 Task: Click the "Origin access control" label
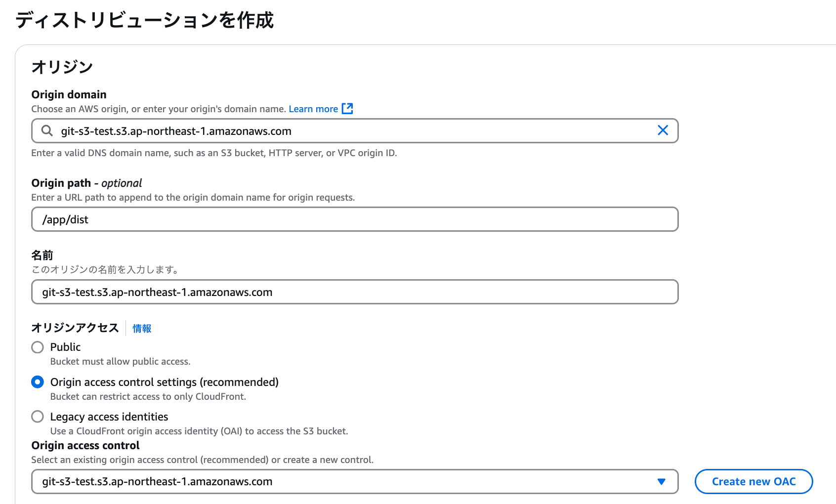tap(85, 446)
